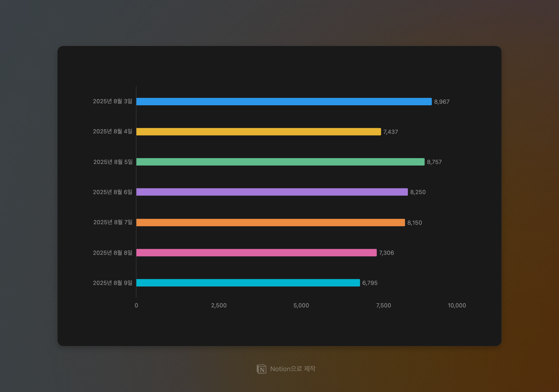Click the cyan bar for 8월 9일
The width and height of the screenshot is (559, 392).
point(248,283)
